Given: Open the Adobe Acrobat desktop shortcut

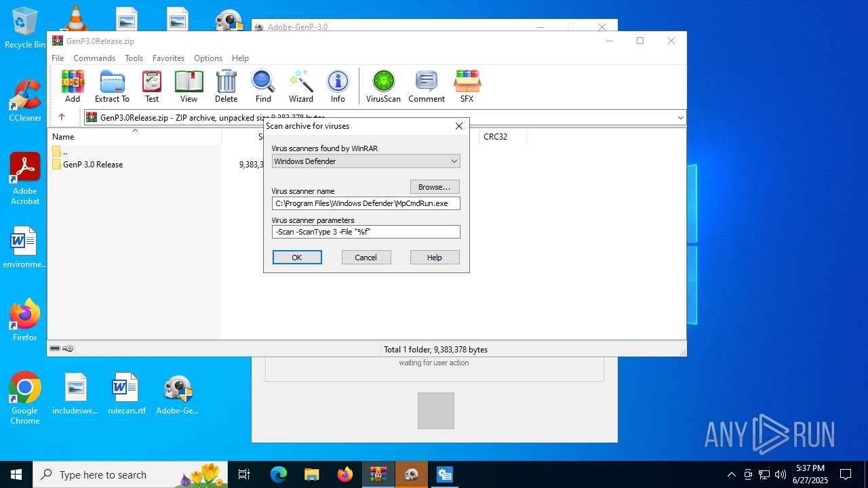Looking at the screenshot, I should [x=24, y=178].
